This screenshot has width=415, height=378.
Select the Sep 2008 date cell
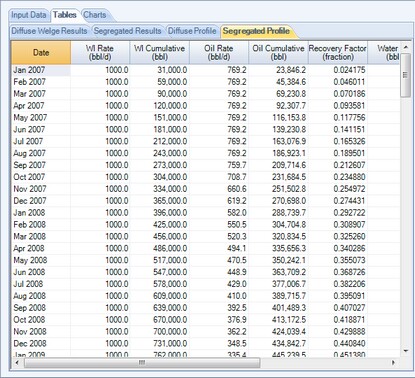[41, 308]
